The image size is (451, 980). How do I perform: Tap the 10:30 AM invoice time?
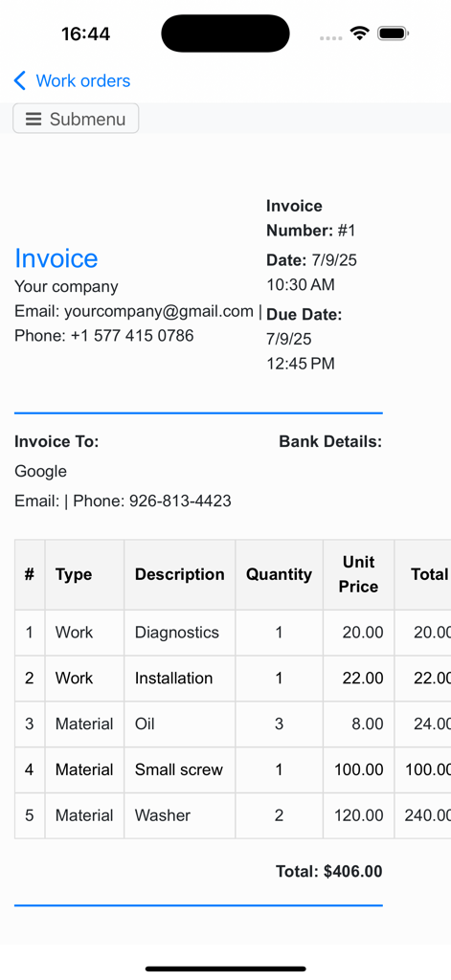(x=301, y=285)
